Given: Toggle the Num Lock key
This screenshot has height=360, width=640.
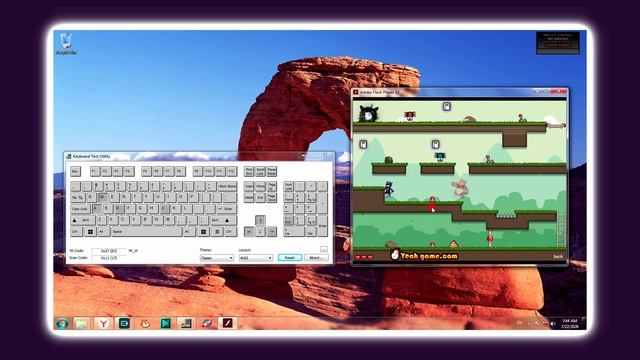Looking at the screenshot, I should [289, 186].
